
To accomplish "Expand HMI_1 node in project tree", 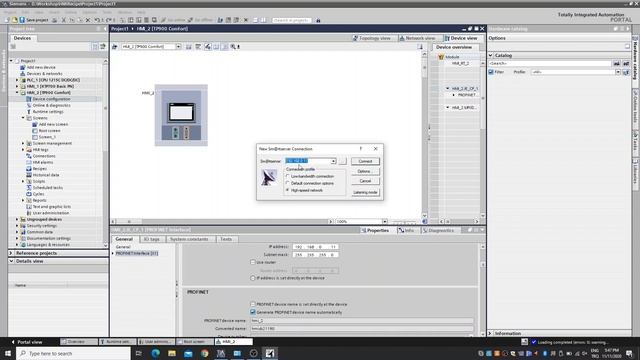I will (17, 86).
